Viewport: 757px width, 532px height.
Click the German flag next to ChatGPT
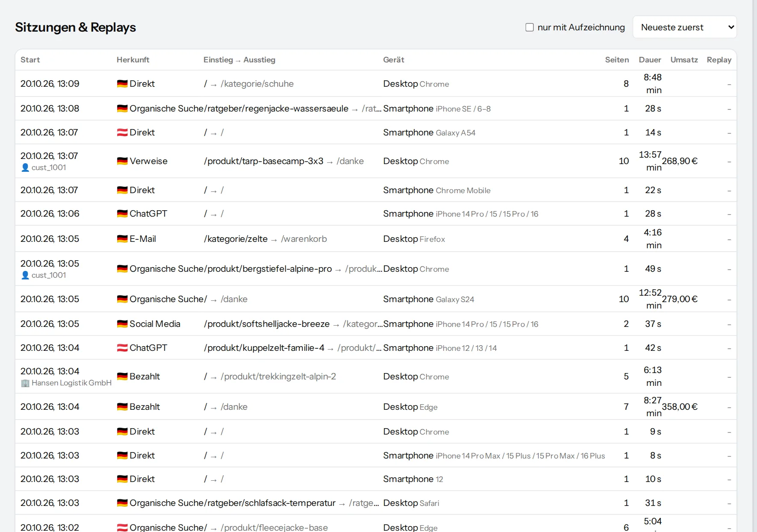tap(122, 214)
